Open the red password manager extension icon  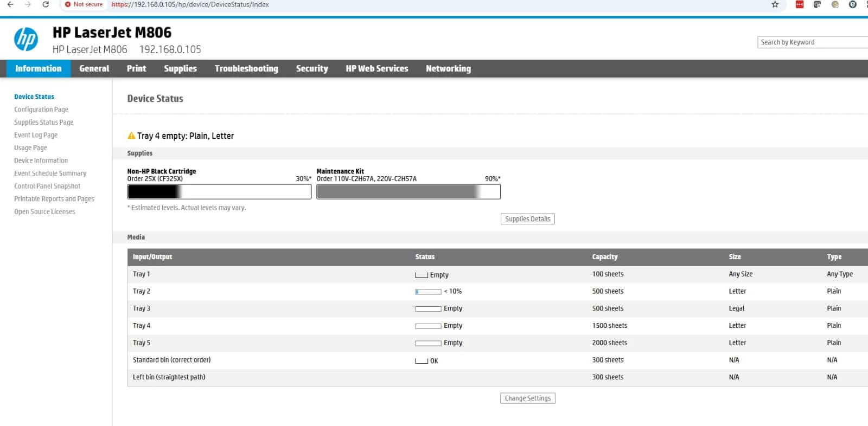[x=800, y=4]
